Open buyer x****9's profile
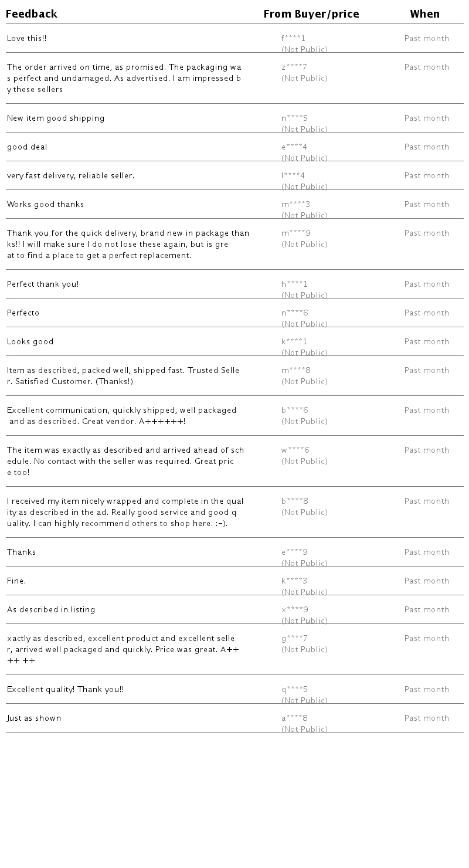469x868 pixels. click(294, 610)
